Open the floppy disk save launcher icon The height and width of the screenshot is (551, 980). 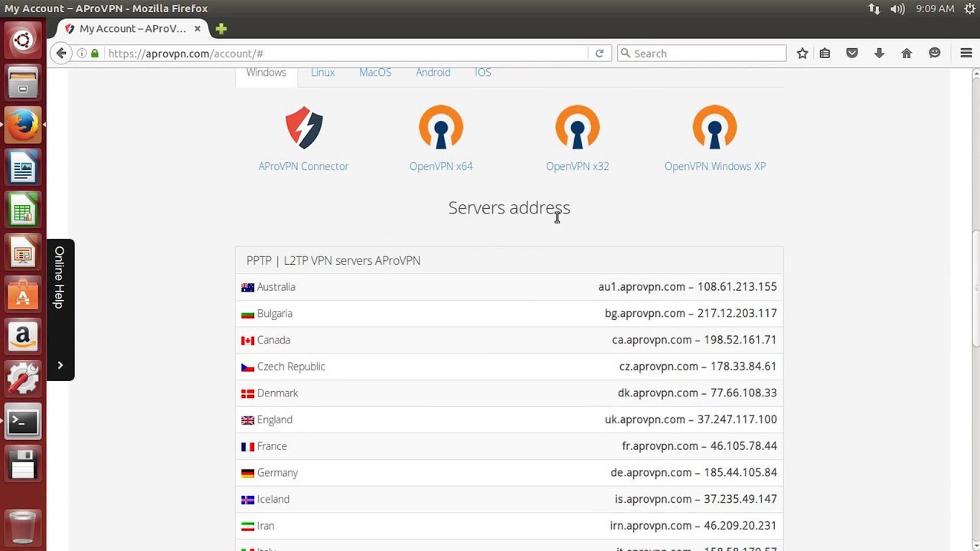23,463
